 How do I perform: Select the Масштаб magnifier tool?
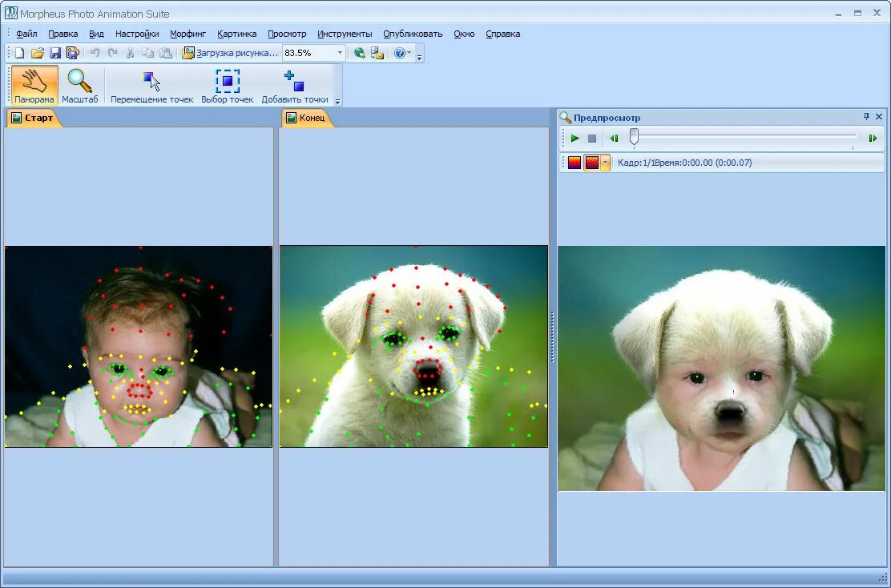[79, 85]
